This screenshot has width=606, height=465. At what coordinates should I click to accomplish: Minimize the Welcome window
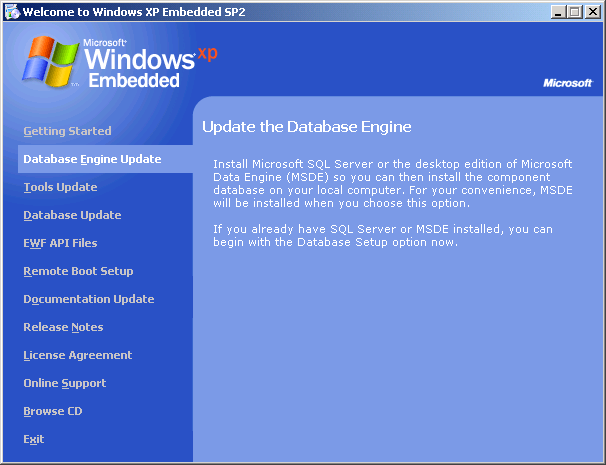pyautogui.click(x=558, y=12)
